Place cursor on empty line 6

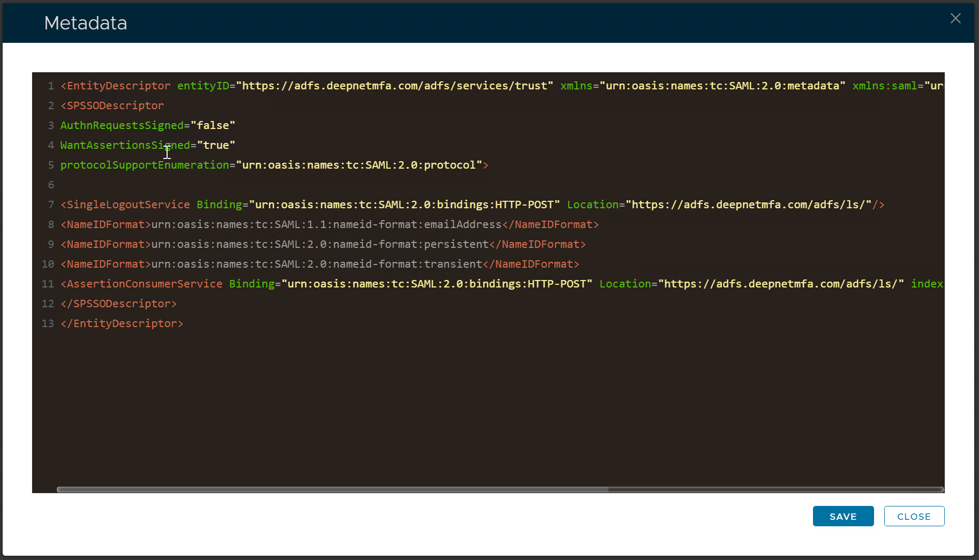tap(214, 185)
